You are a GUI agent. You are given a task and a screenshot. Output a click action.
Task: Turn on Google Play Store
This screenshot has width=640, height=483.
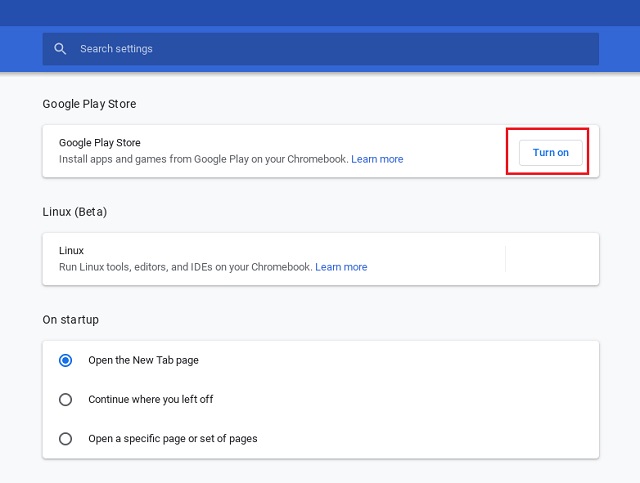click(x=550, y=153)
